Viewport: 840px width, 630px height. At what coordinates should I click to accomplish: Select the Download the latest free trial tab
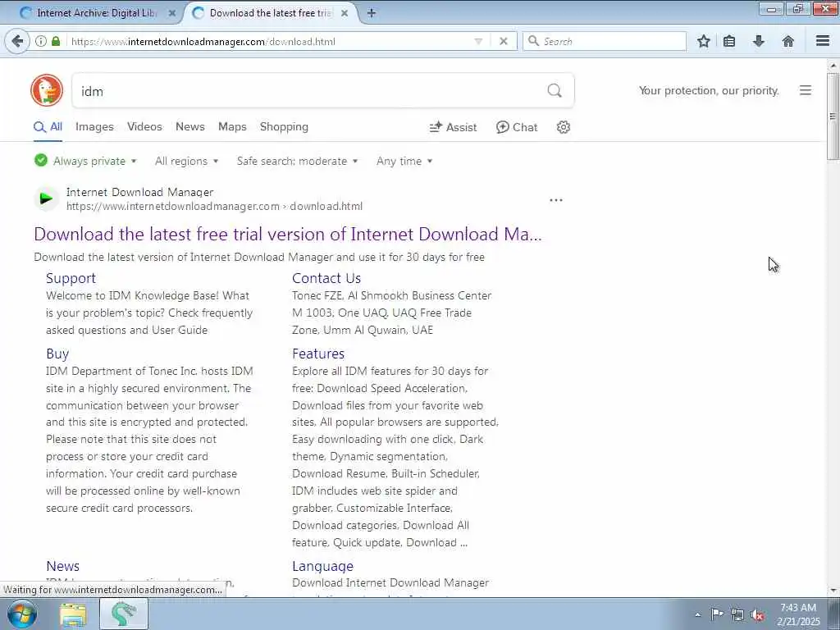click(271, 13)
